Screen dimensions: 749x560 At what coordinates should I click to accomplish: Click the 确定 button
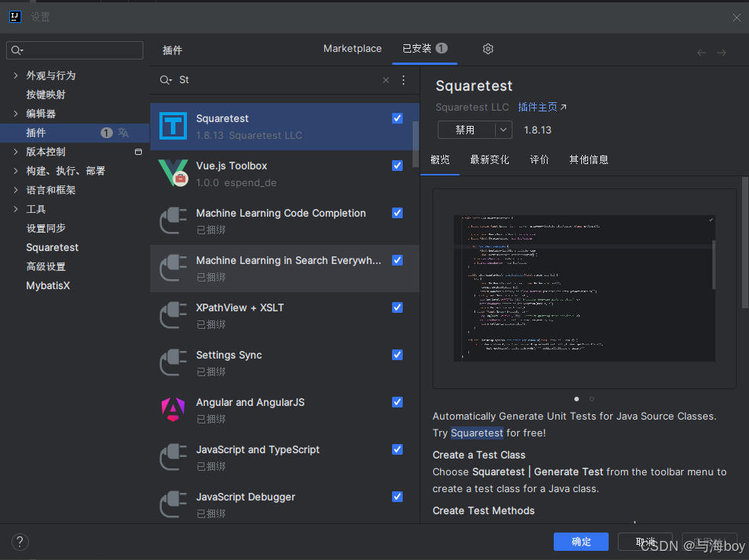coord(581,542)
